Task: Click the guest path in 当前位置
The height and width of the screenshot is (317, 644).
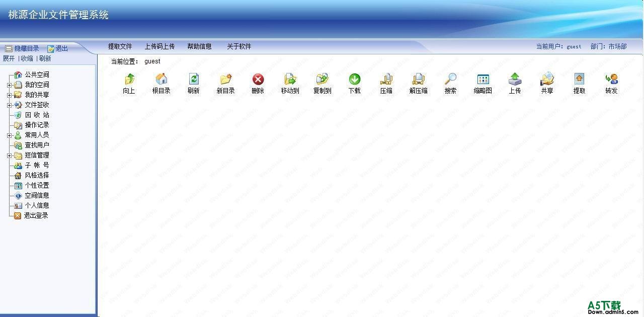Action: (x=152, y=61)
